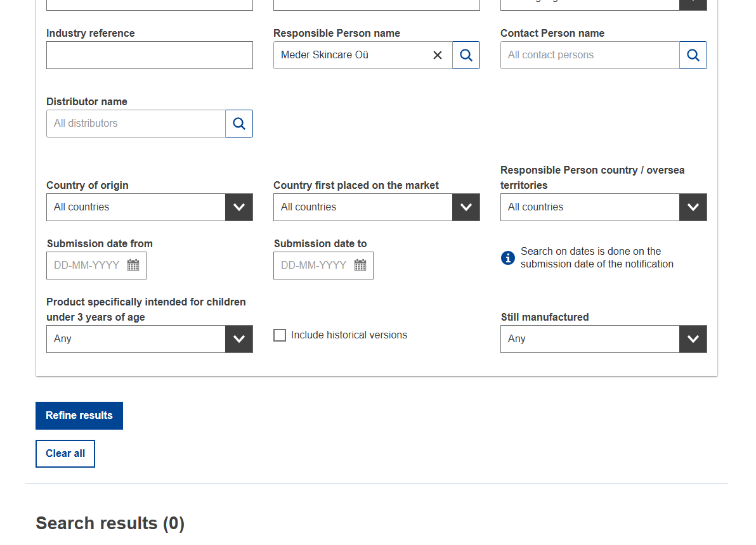The height and width of the screenshot is (545, 756).
Task: Type in the Submission date from field
Action: pyautogui.click(x=87, y=266)
